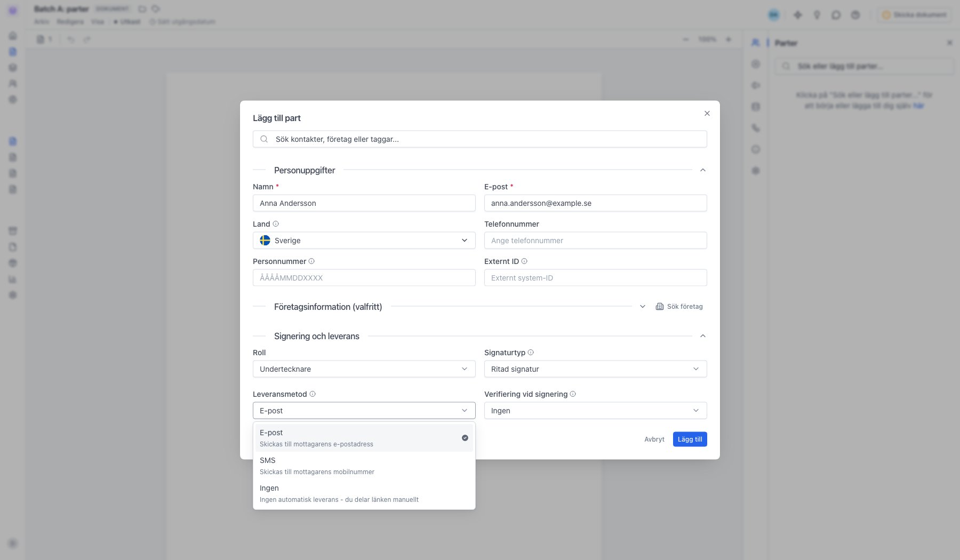960x560 pixels.
Task: Click the Externt system-ID input field
Action: click(596, 278)
